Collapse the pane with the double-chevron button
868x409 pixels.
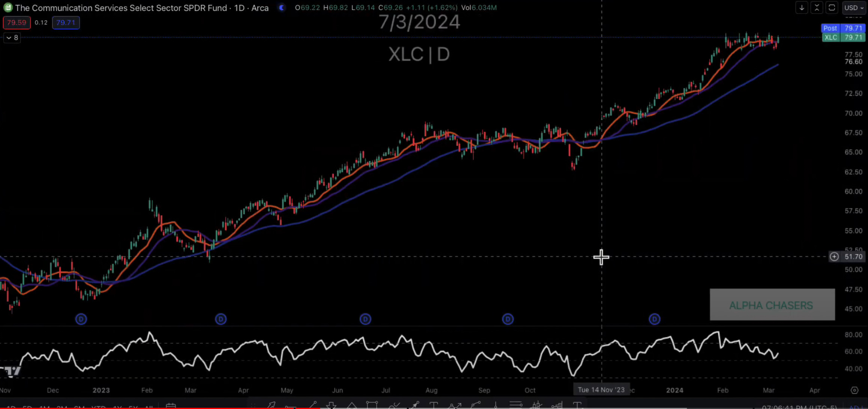pos(817,8)
